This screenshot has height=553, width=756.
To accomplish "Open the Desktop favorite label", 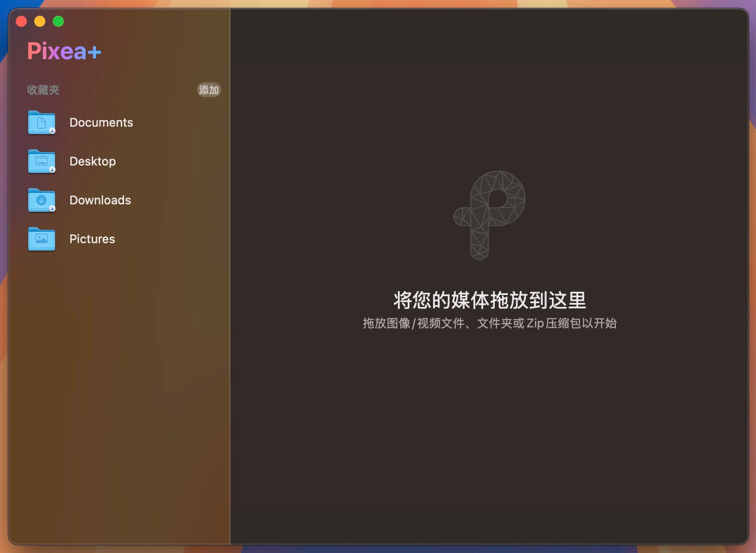I will pos(93,161).
